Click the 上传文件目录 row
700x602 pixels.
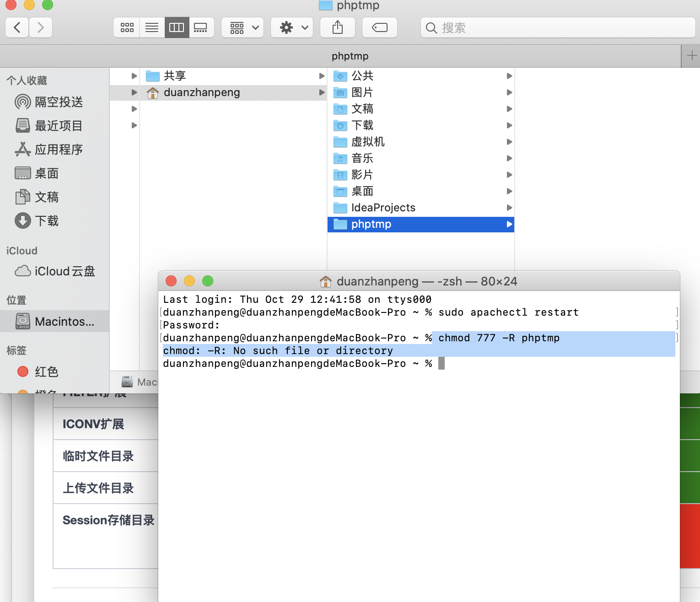pos(106,488)
